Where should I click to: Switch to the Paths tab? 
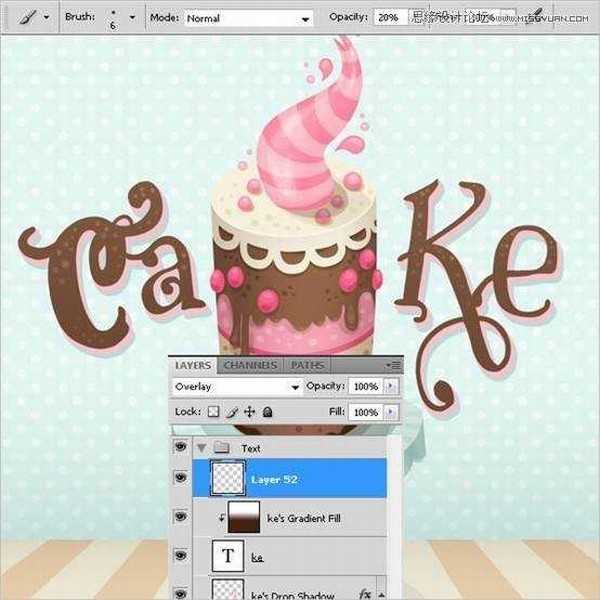pos(307,366)
